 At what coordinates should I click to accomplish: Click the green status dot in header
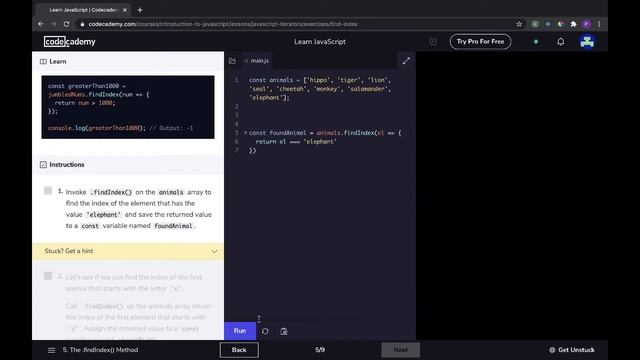[x=536, y=42]
